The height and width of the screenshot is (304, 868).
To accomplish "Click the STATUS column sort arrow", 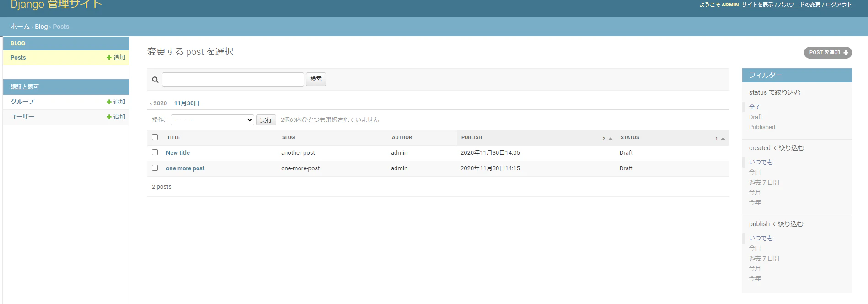I will pos(723,138).
